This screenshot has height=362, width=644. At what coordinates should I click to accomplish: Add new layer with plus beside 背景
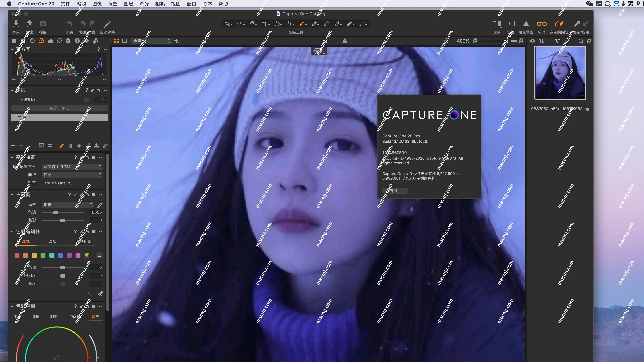(176, 41)
